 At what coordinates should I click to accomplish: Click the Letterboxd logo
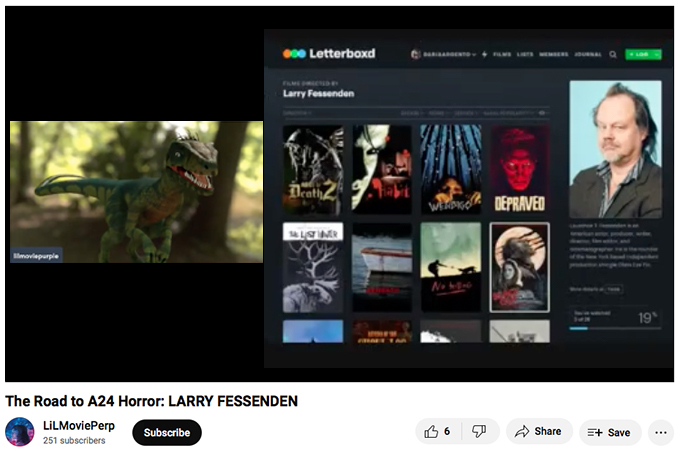[329, 53]
